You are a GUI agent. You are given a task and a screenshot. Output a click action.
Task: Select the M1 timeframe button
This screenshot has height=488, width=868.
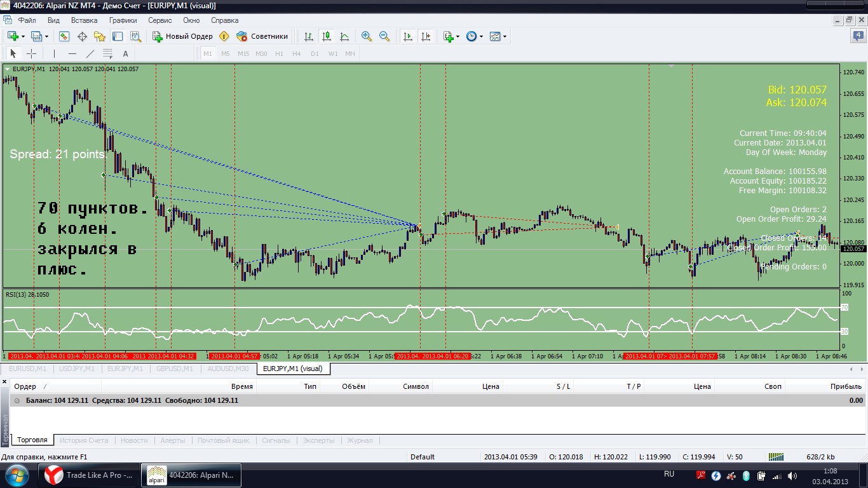[x=208, y=53]
